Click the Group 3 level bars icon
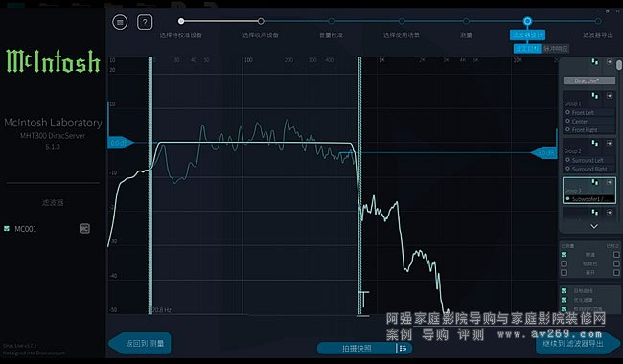The width and height of the screenshot is (623, 364). click(595, 182)
